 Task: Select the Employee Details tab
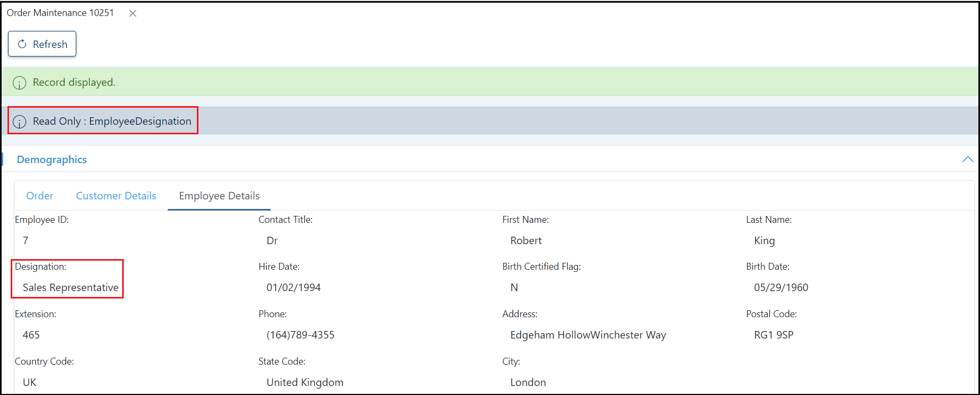coord(219,196)
